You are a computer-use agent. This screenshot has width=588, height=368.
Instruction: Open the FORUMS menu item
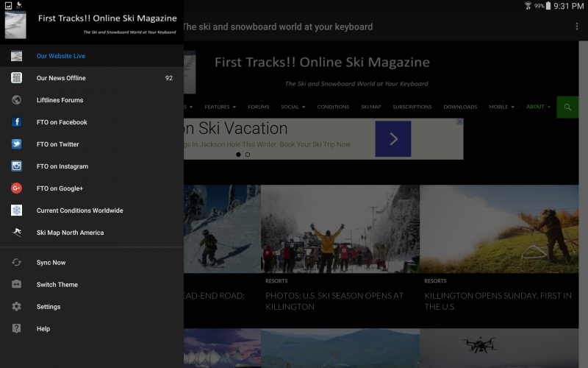[259, 107]
